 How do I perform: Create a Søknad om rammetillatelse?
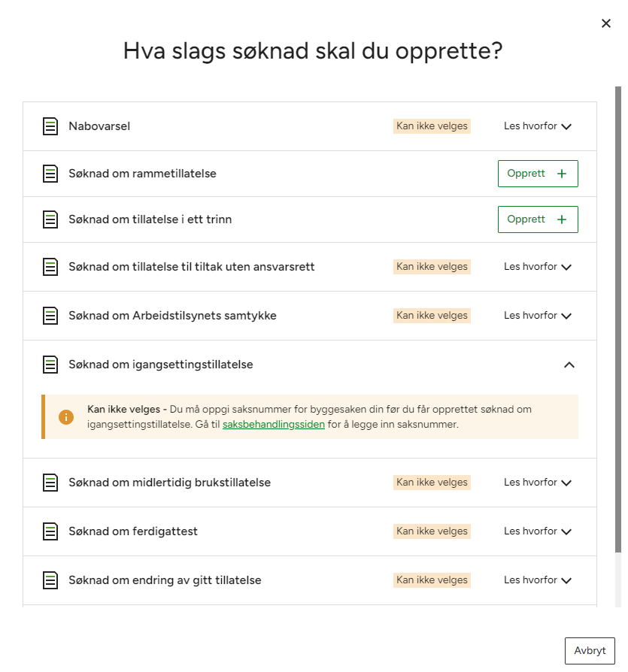coord(538,174)
